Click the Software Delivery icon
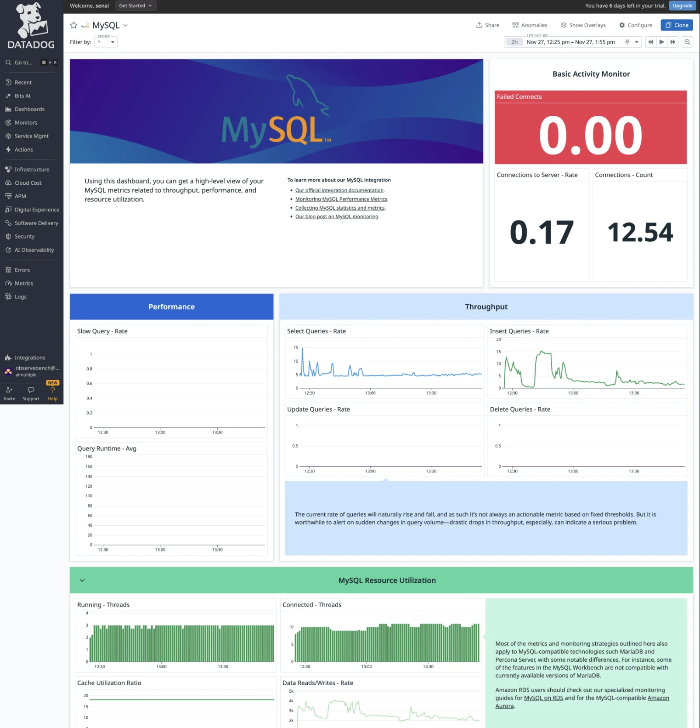This screenshot has width=700, height=728. click(x=8, y=222)
